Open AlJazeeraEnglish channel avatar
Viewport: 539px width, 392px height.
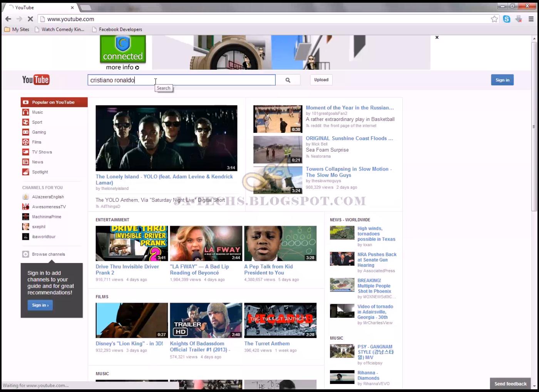click(x=25, y=197)
